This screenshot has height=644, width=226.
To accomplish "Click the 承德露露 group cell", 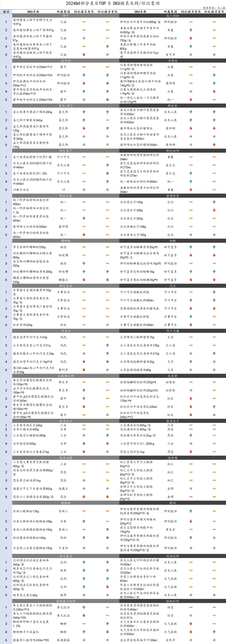I will 63,640.
